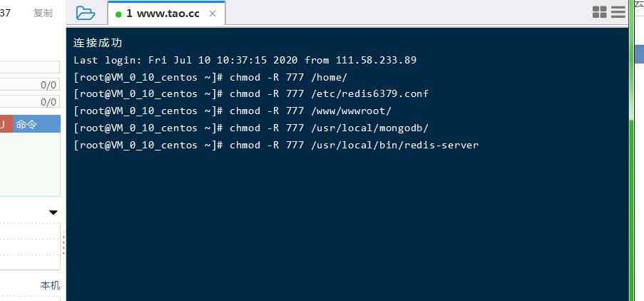The width and height of the screenshot is (644, 301).
Task: Click the redis-server command line in terminal
Action: click(276, 146)
